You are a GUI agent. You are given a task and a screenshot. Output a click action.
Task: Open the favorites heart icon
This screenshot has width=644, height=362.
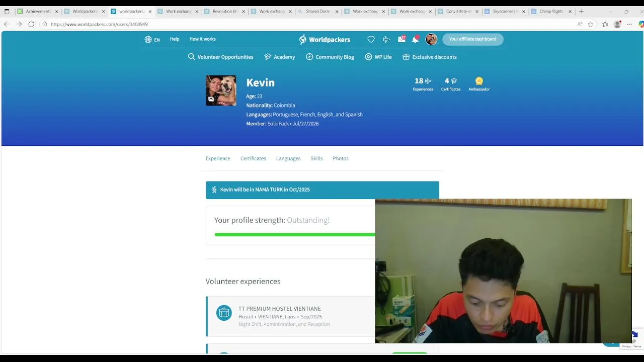(x=371, y=39)
